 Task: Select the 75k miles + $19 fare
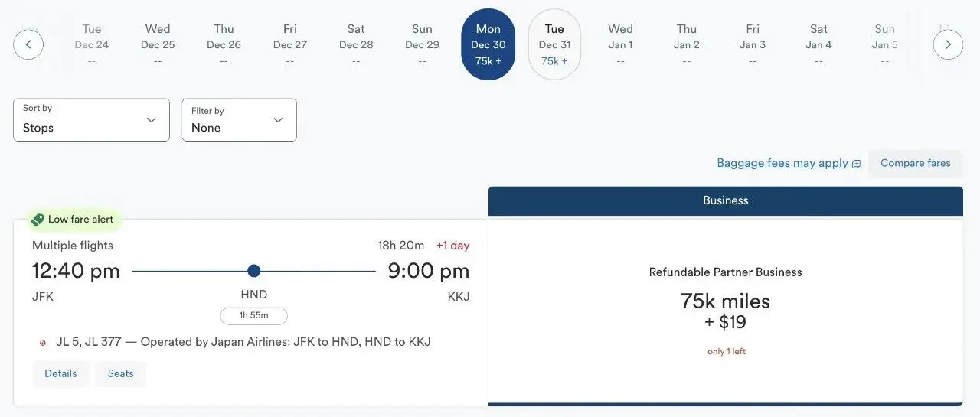725,311
